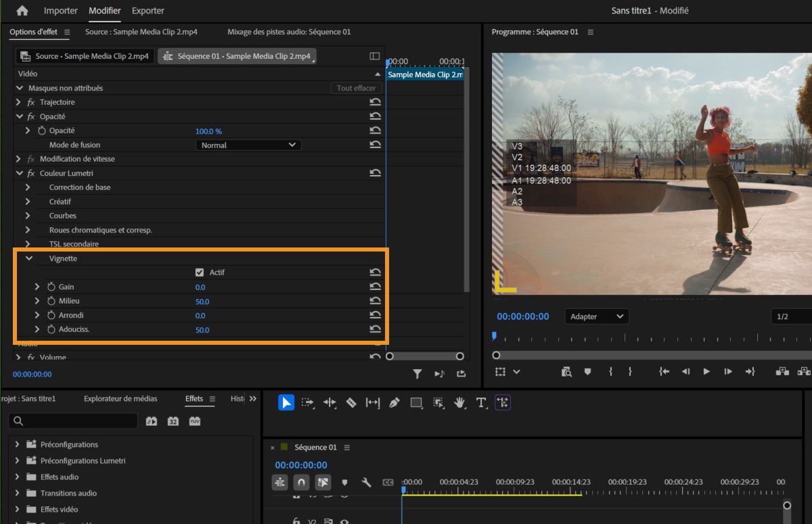The image size is (812, 524).
Task: Toggle Linked Selection in timeline
Action: pyautogui.click(x=323, y=482)
